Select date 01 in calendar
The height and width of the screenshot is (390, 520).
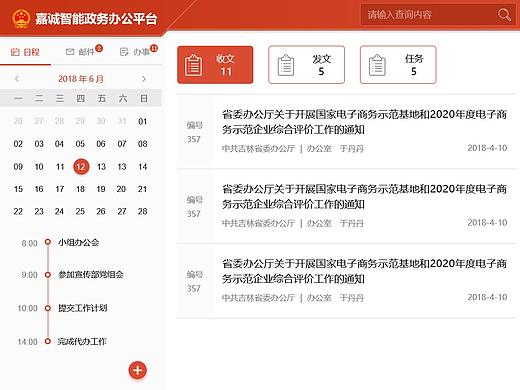click(x=143, y=121)
